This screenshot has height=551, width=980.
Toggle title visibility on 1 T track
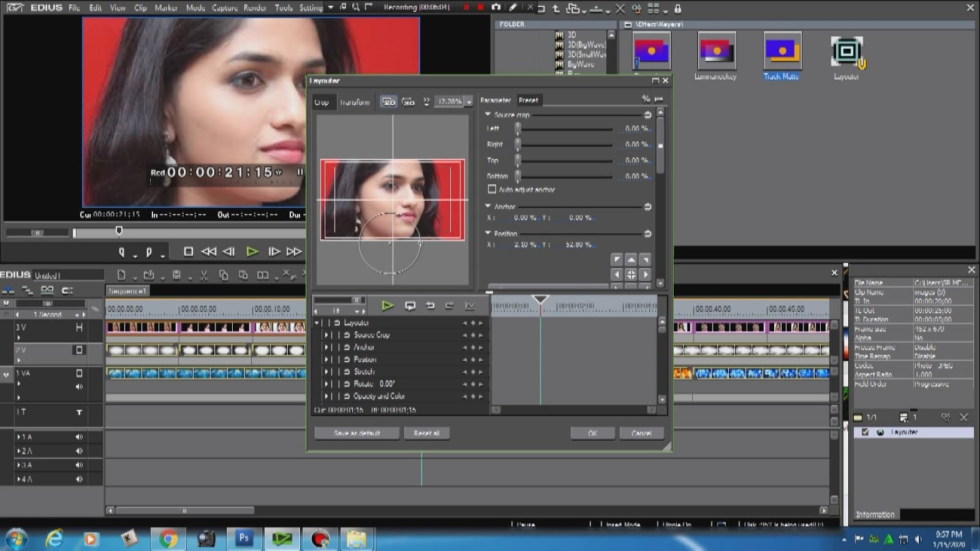pyautogui.click(x=79, y=413)
